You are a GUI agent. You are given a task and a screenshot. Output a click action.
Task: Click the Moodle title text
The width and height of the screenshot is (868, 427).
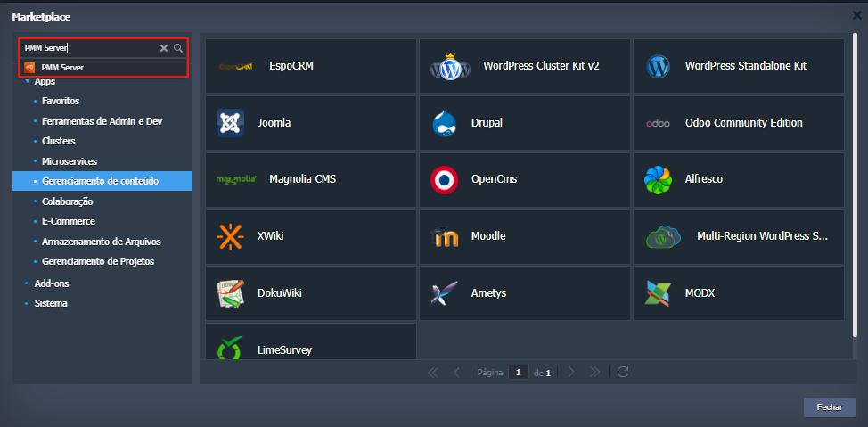[x=488, y=236]
